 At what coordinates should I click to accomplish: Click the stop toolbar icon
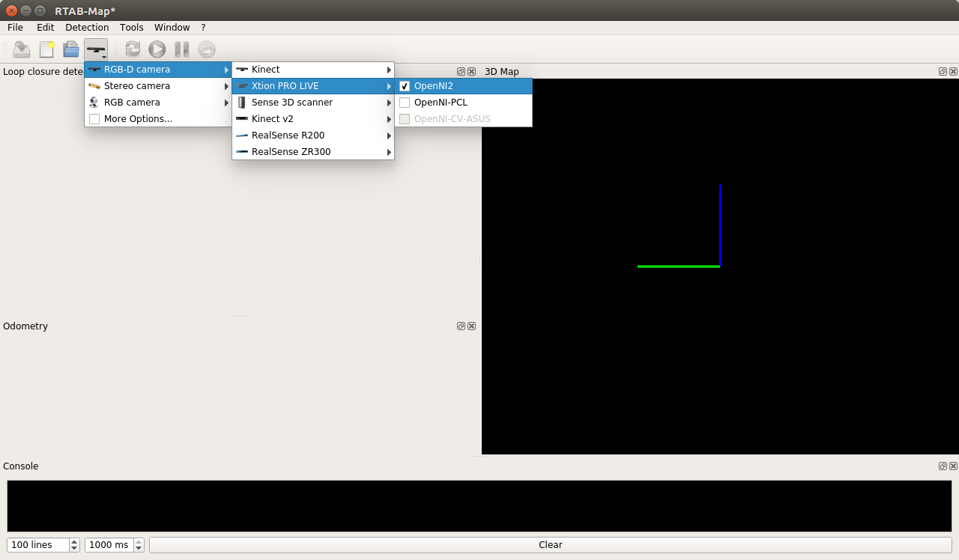pos(207,49)
